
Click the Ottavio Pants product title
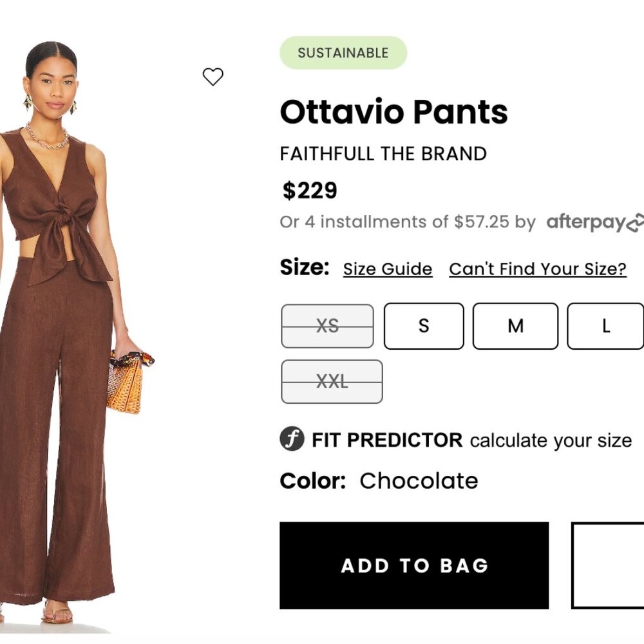(x=394, y=111)
